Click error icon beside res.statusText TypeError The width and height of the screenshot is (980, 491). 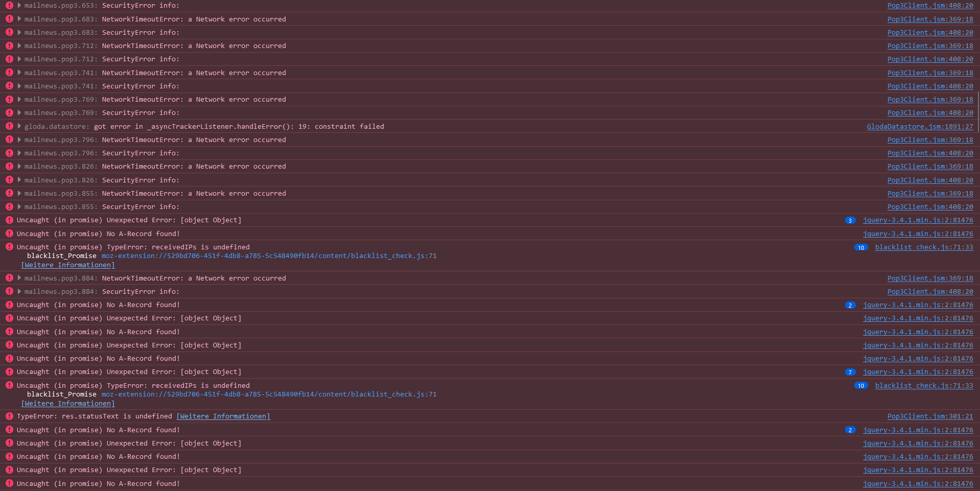click(x=9, y=416)
